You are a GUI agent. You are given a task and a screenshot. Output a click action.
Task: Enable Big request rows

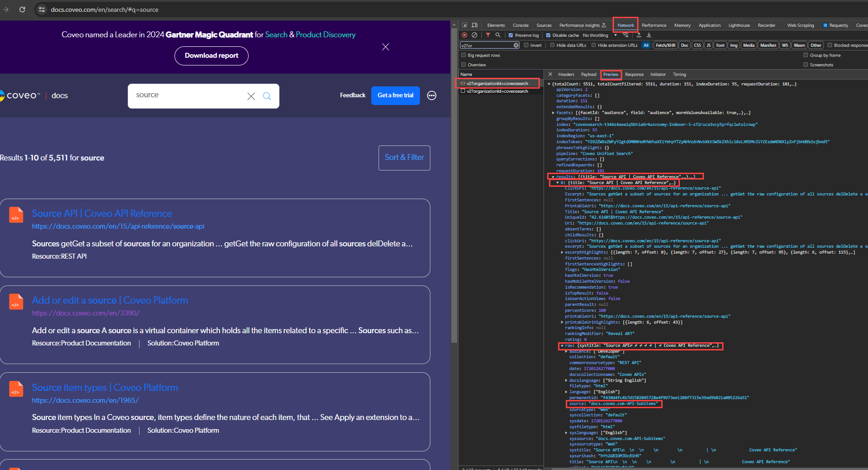[464, 55]
